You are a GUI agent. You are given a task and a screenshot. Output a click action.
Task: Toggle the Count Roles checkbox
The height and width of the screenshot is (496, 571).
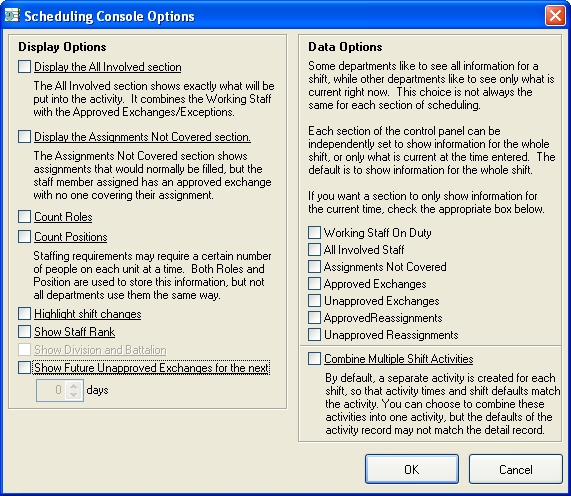[24, 217]
